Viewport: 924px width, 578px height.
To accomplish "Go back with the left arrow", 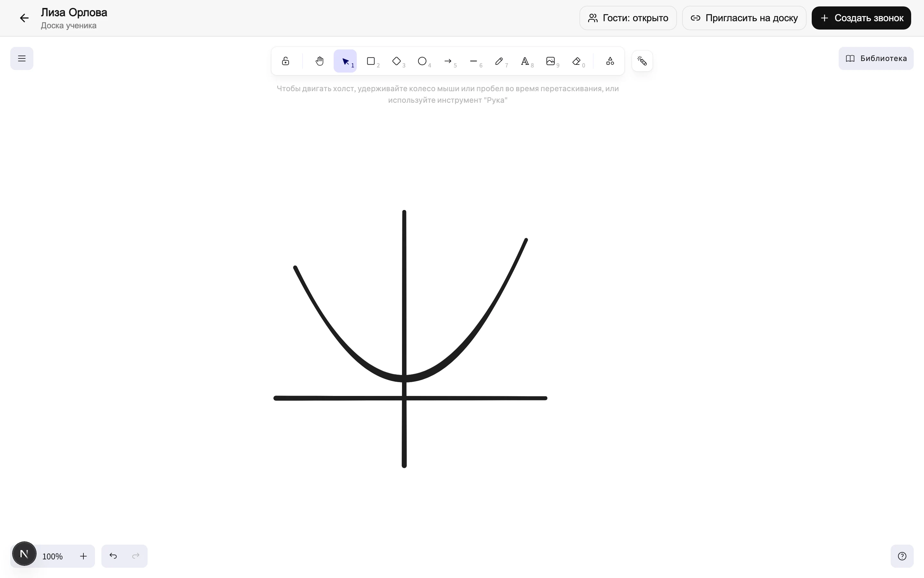I will [x=24, y=18].
